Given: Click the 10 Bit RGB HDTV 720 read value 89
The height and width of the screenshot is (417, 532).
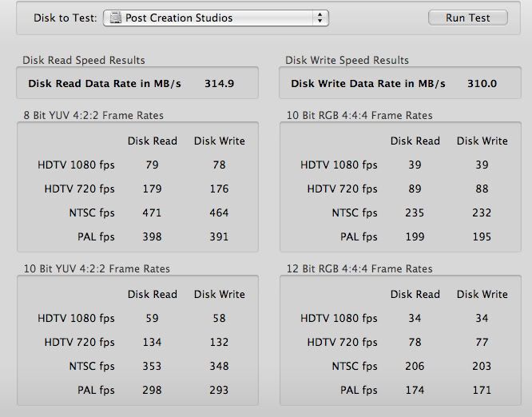Looking at the screenshot, I should click(415, 189).
